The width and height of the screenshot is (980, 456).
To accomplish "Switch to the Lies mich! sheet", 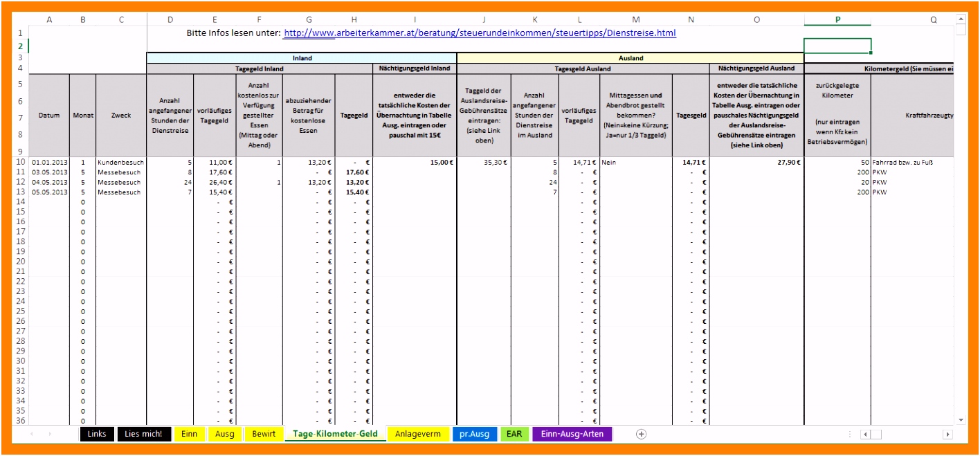I will coord(143,434).
